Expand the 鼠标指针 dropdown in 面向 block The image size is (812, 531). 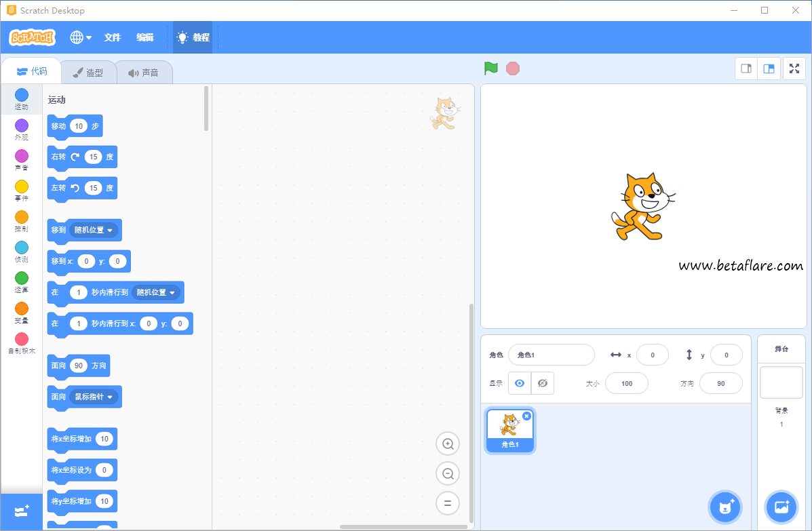(110, 397)
